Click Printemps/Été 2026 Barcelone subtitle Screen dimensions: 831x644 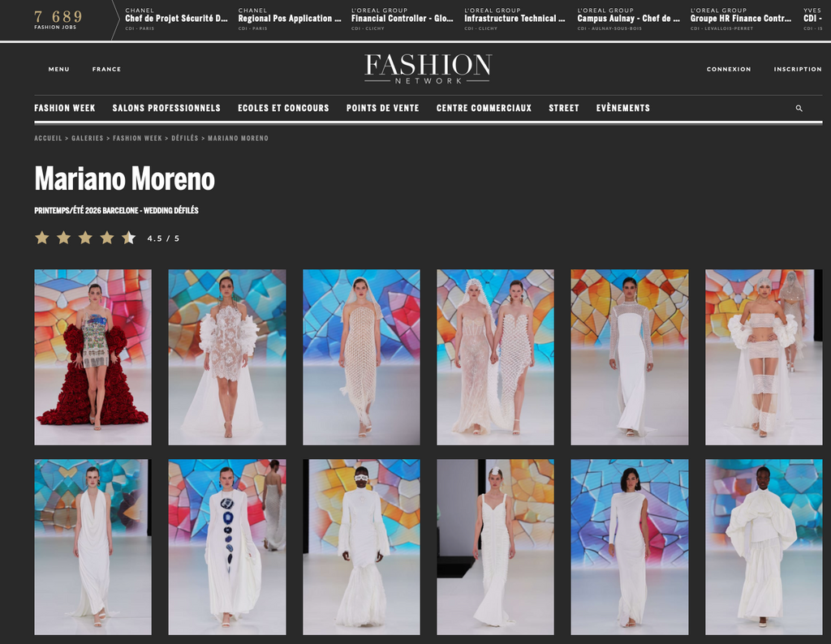pyautogui.click(x=117, y=210)
